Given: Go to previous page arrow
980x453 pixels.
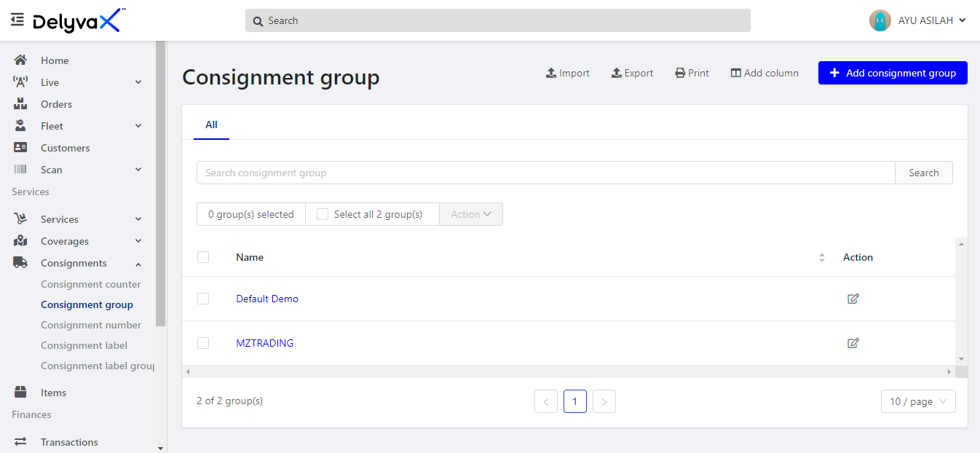Looking at the screenshot, I should pos(546,401).
